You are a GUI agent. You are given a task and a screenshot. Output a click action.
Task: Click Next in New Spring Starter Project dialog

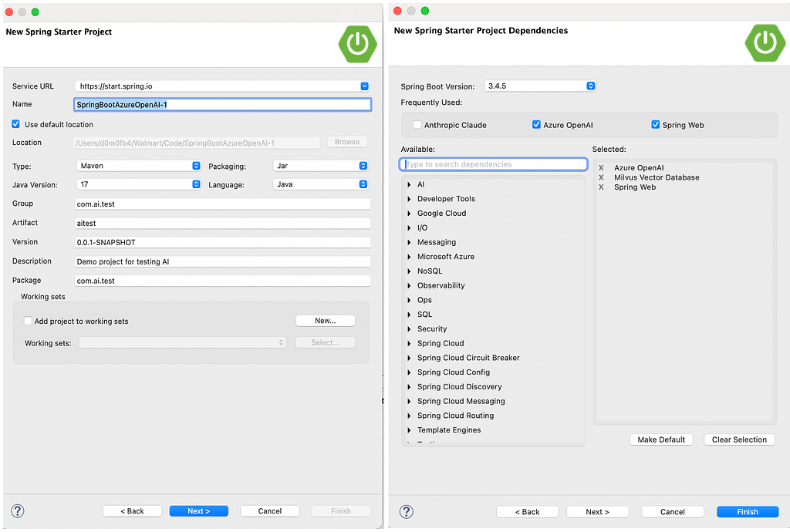(x=198, y=511)
